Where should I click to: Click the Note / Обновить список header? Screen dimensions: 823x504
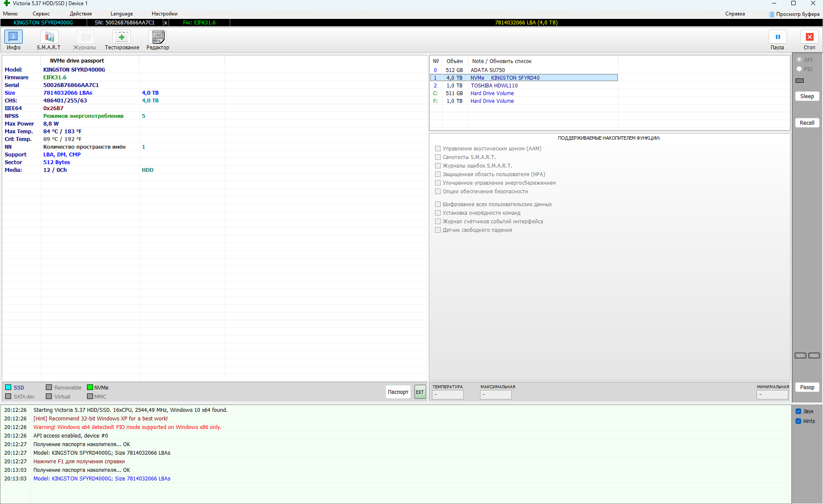[502, 61]
